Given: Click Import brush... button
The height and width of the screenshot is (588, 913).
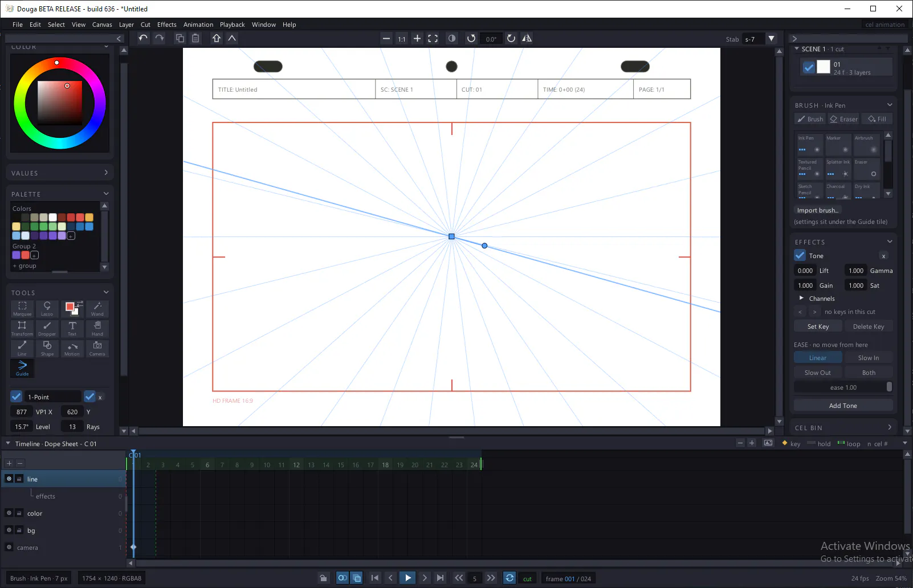Looking at the screenshot, I should [x=817, y=210].
